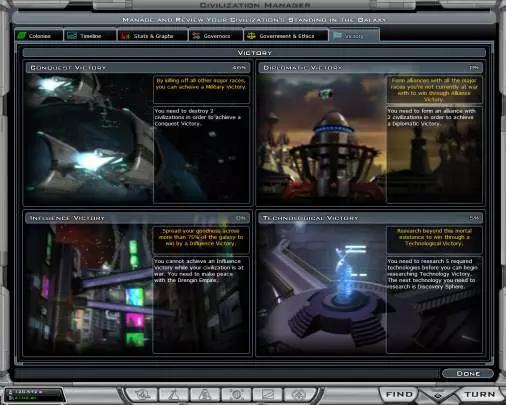Screen dimensions: 506x405
Task: Click the Influence Victory neon city image
Action: pos(88,289)
